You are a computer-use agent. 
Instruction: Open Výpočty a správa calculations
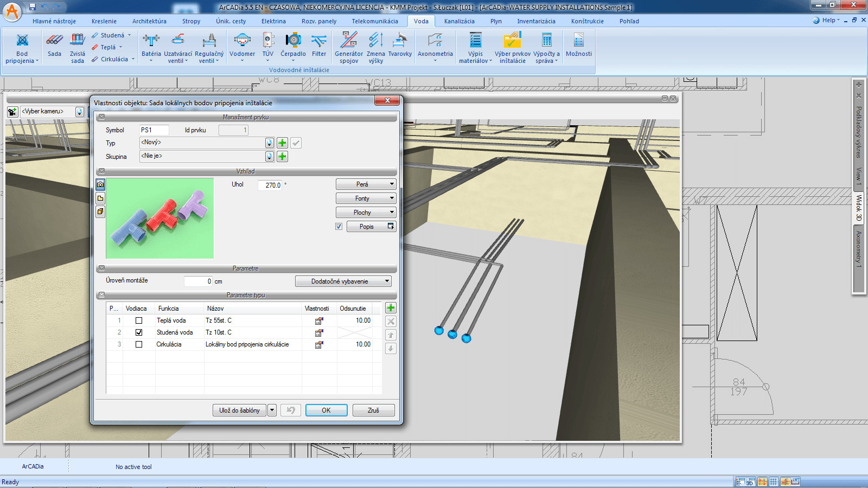[x=546, y=40]
